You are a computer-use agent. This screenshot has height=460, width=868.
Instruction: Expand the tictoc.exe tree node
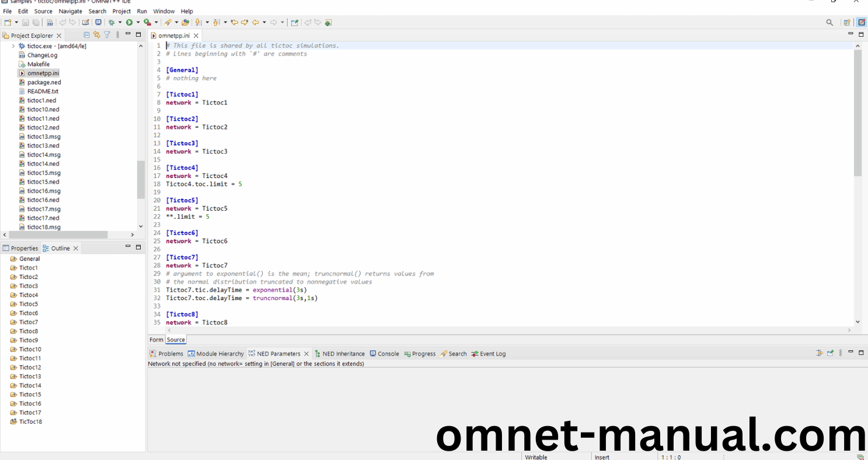coord(13,46)
